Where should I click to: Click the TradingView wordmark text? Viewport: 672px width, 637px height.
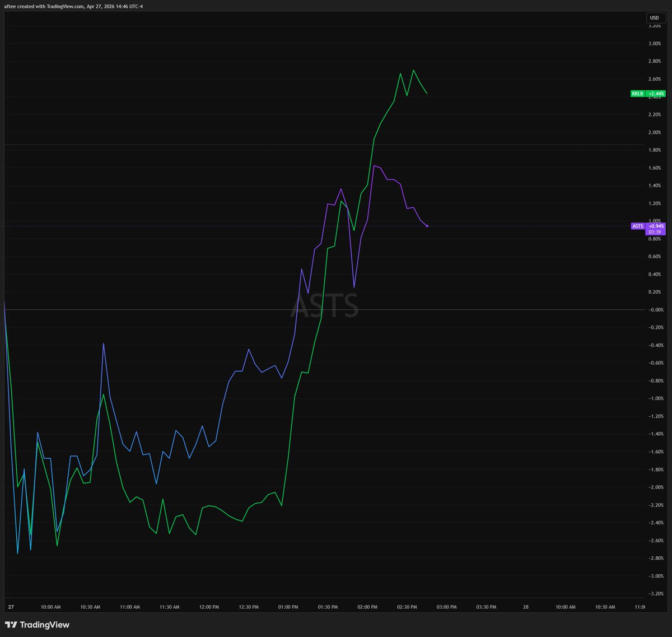pyautogui.click(x=44, y=625)
